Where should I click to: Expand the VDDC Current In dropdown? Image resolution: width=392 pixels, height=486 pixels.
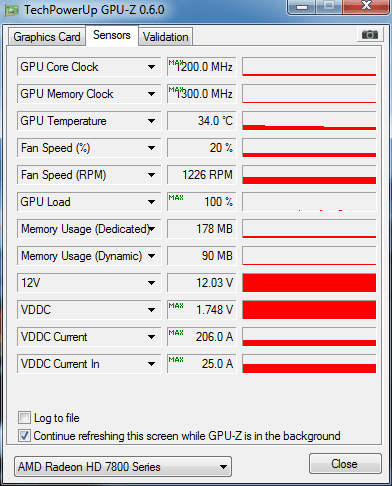pyautogui.click(x=151, y=364)
